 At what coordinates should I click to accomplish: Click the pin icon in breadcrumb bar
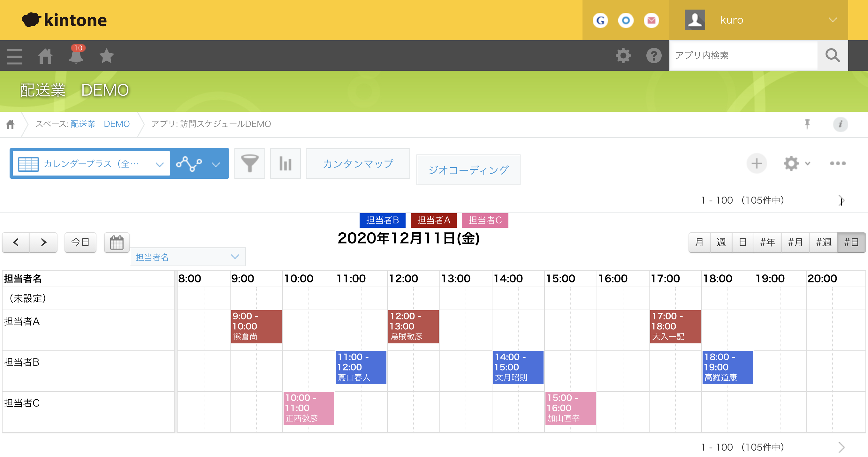[x=807, y=124]
